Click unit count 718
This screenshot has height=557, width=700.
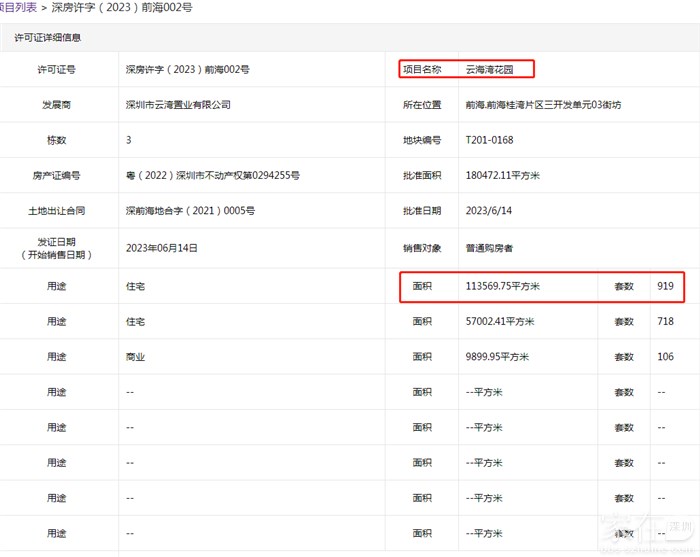pos(665,321)
